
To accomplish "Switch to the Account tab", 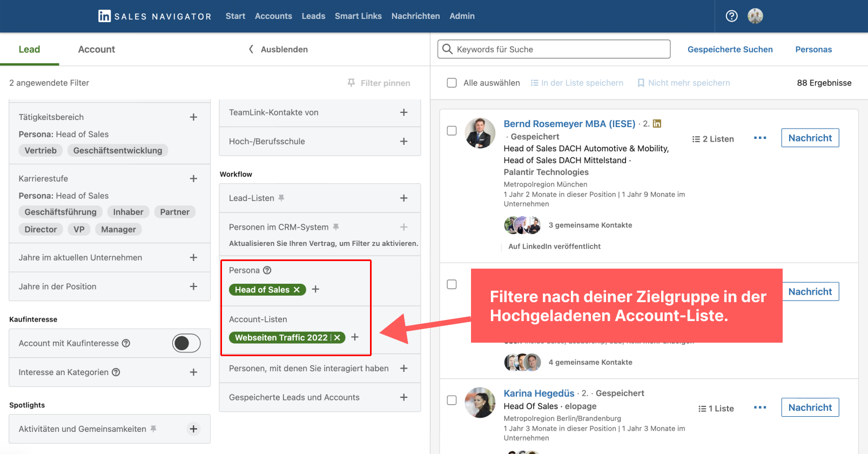I will (x=97, y=49).
